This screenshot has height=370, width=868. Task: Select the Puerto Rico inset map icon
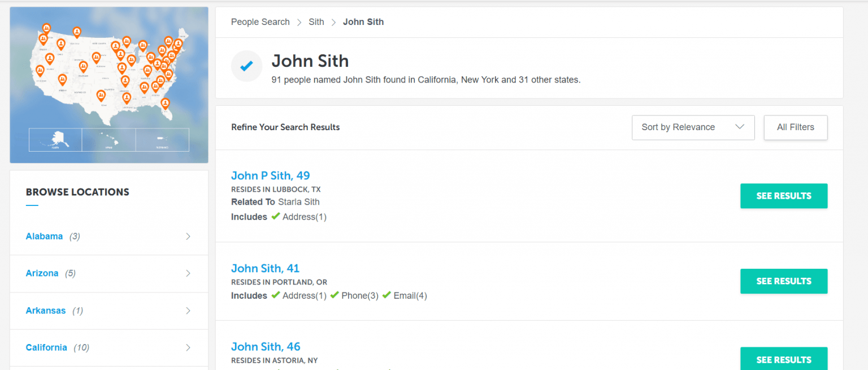(x=162, y=140)
